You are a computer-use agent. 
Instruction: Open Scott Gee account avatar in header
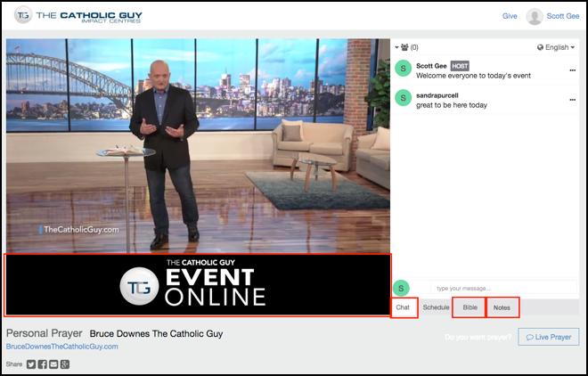click(535, 17)
